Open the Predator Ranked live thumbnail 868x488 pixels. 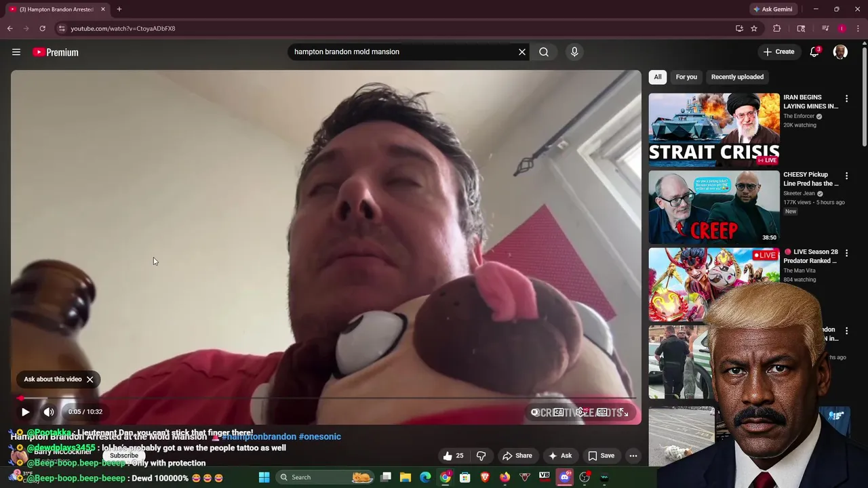[714, 285]
